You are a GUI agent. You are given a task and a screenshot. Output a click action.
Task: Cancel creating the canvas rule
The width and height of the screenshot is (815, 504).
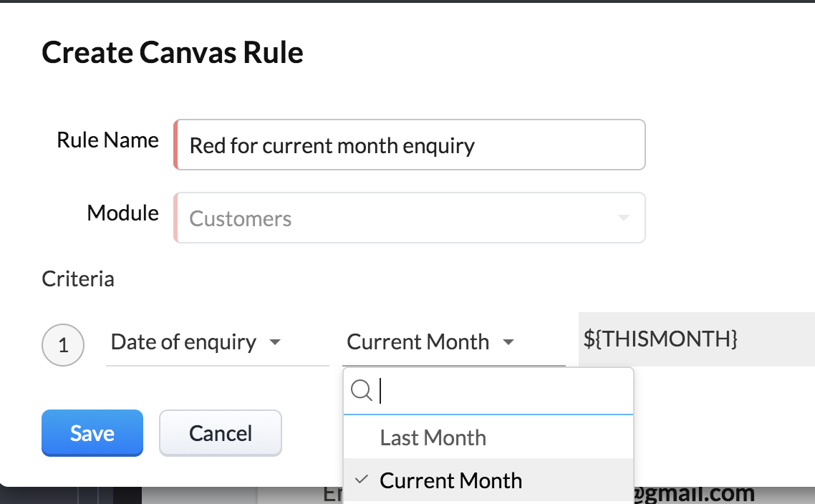point(220,432)
